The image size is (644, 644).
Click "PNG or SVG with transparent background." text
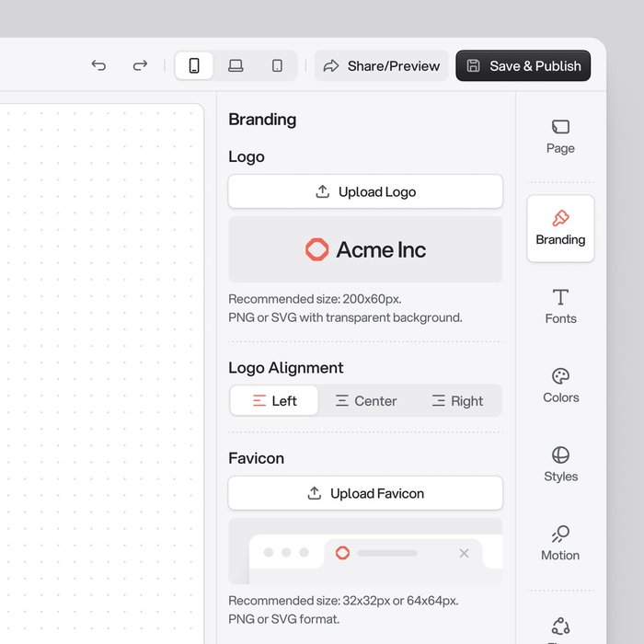click(345, 317)
